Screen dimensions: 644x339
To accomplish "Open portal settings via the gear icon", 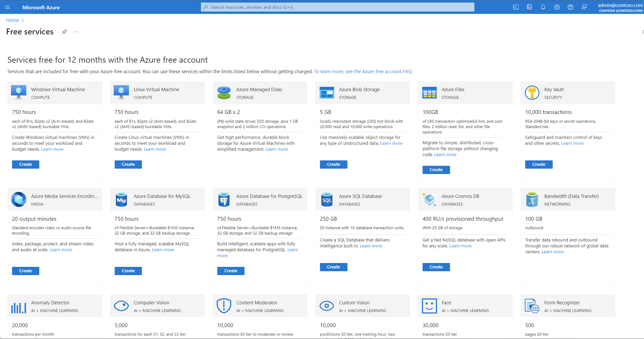I will (x=556, y=7).
